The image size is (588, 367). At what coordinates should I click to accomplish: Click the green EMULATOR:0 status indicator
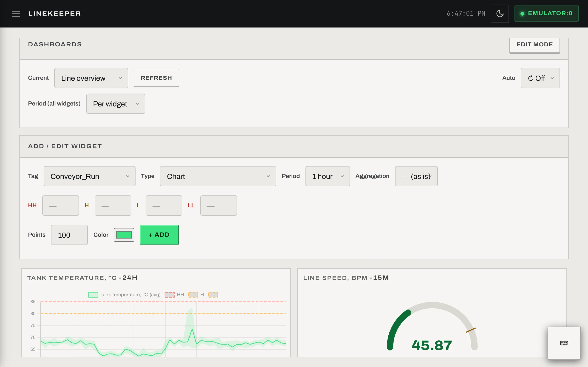[x=546, y=14]
